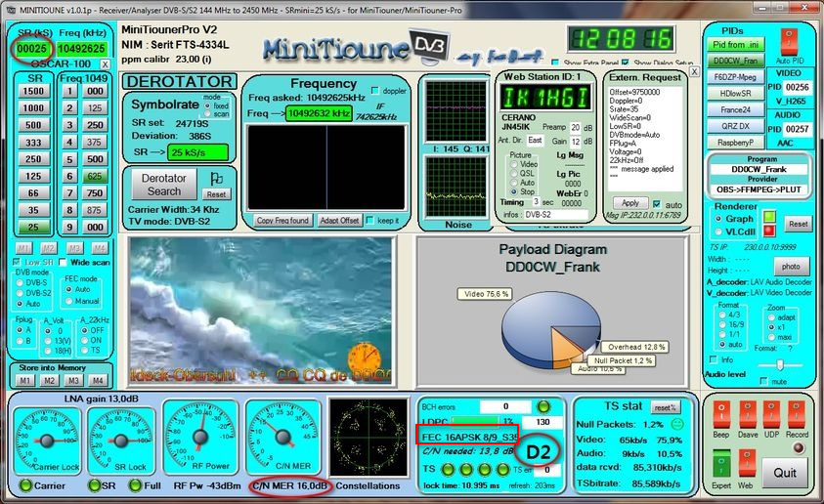
Task: Enable the mute checkbox
Action: tap(763, 381)
